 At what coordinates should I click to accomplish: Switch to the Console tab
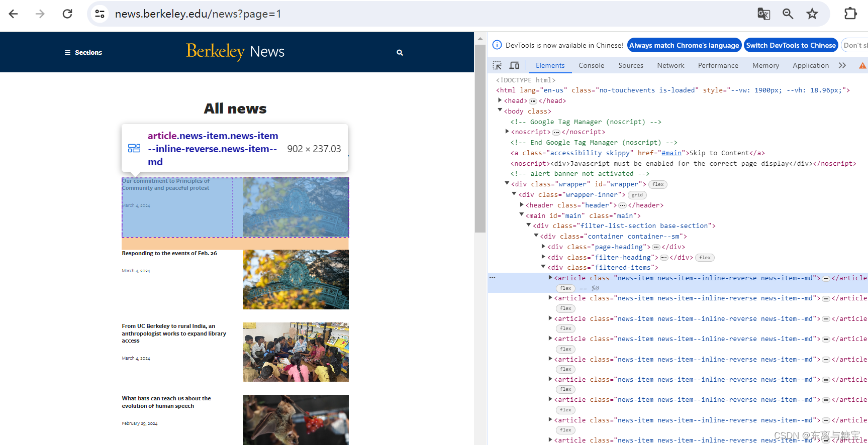click(591, 65)
